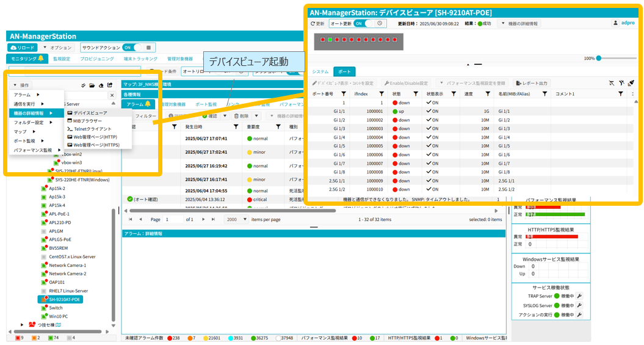
Task: Select デバイスビューア from the submenu
Action: [x=90, y=113]
